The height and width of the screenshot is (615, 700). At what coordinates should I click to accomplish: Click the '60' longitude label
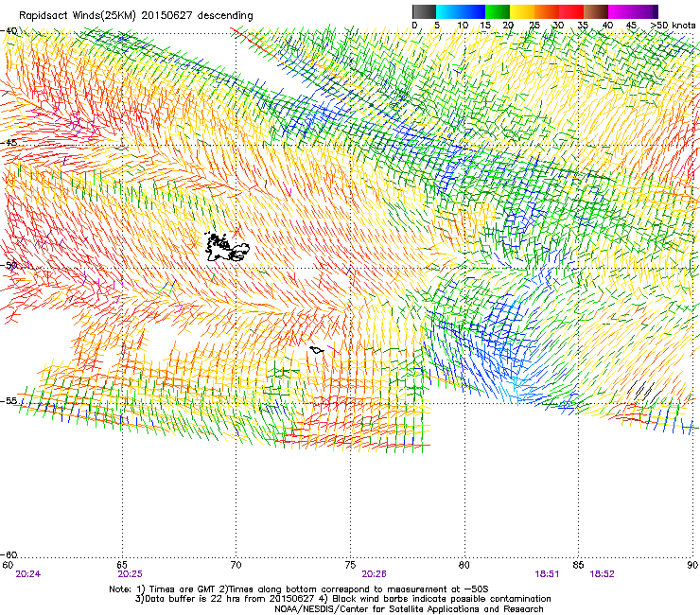click(x=8, y=565)
